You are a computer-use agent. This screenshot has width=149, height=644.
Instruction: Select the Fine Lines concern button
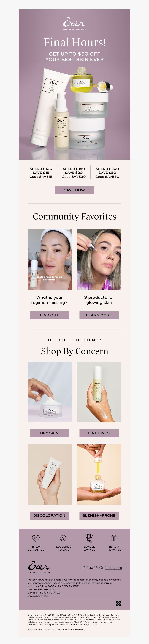[x=99, y=433]
